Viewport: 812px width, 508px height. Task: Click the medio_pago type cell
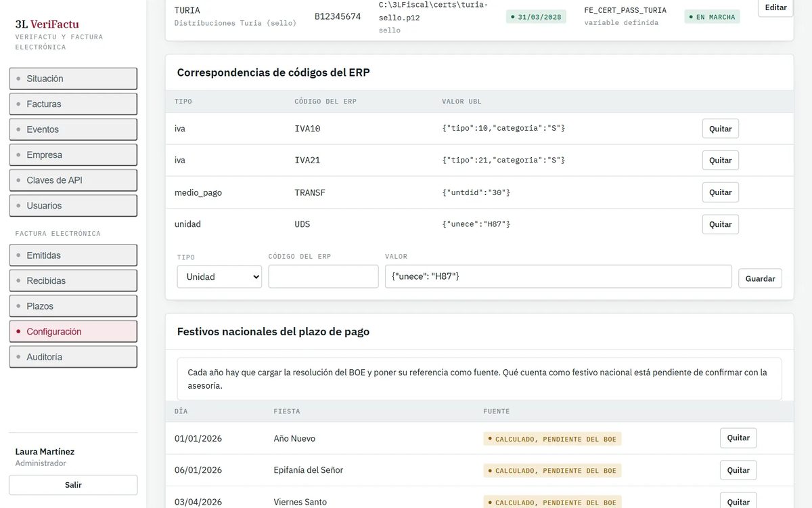point(198,192)
